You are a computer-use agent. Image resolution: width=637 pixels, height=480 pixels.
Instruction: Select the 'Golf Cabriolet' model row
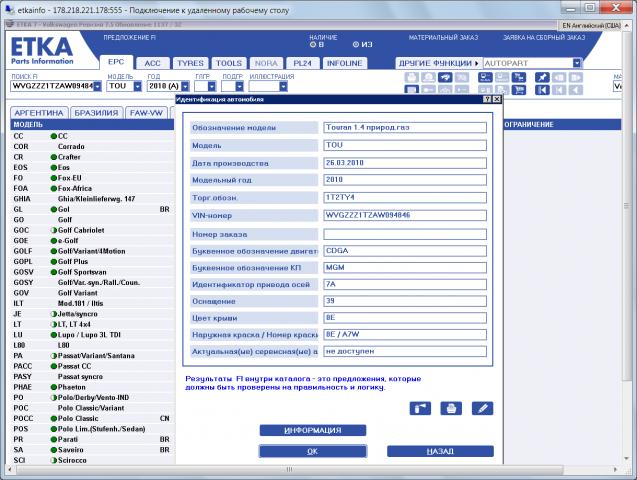(x=93, y=230)
